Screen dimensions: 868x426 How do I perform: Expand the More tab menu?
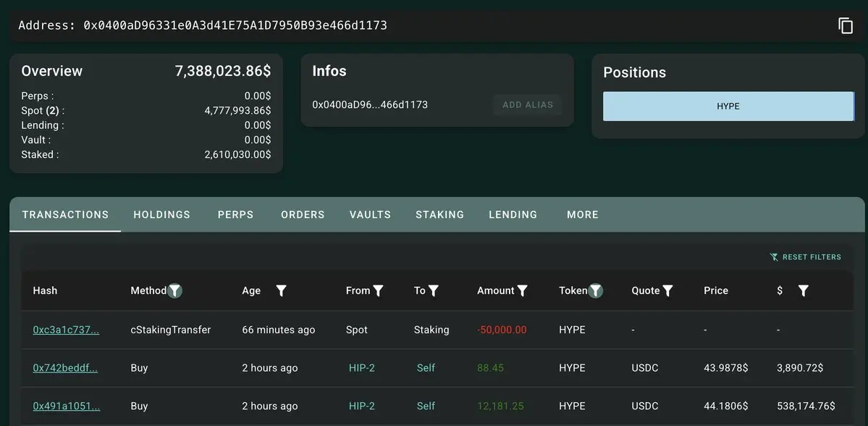pos(582,214)
